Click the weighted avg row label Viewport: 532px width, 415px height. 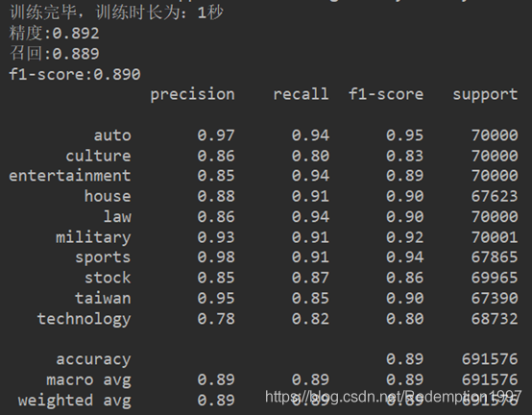coord(74,401)
